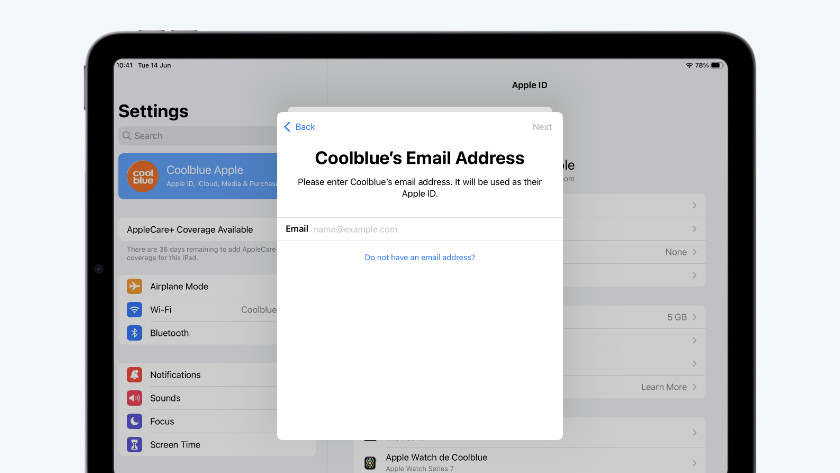This screenshot has width=840, height=473.
Task: Select the search magnifier icon
Action: [127, 136]
